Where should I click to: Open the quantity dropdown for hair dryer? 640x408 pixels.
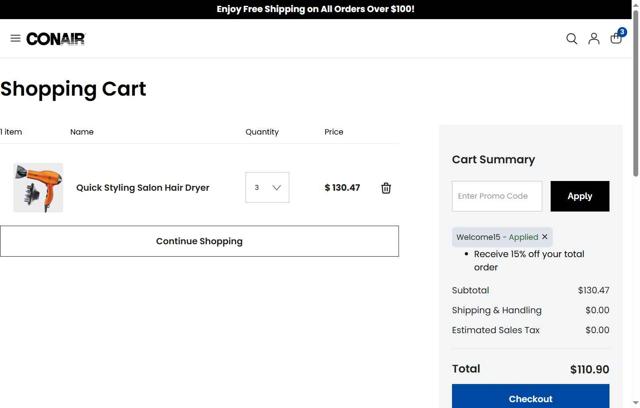[x=267, y=187]
